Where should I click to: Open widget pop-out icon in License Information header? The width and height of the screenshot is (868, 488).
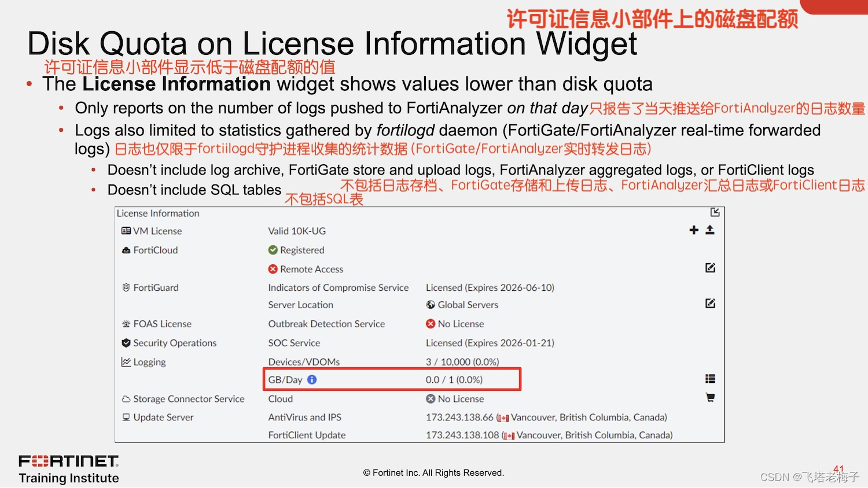[x=715, y=212]
